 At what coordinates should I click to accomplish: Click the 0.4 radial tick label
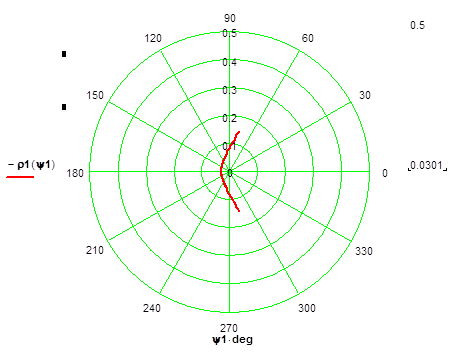[230, 62]
